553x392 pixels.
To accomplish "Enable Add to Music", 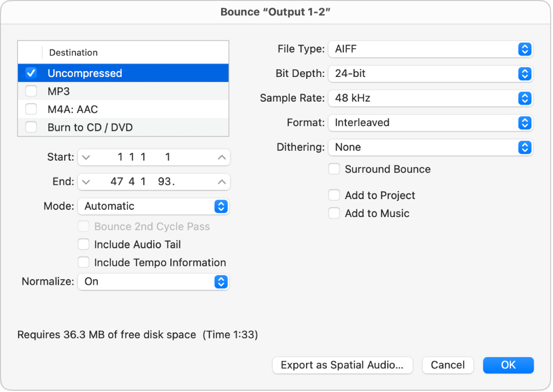I will tap(334, 213).
